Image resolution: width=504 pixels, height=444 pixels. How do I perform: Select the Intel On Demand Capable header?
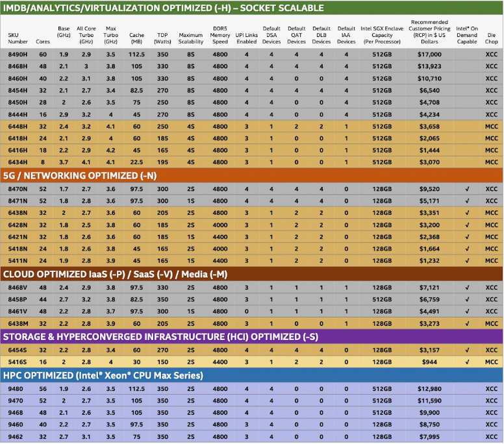tap(467, 35)
